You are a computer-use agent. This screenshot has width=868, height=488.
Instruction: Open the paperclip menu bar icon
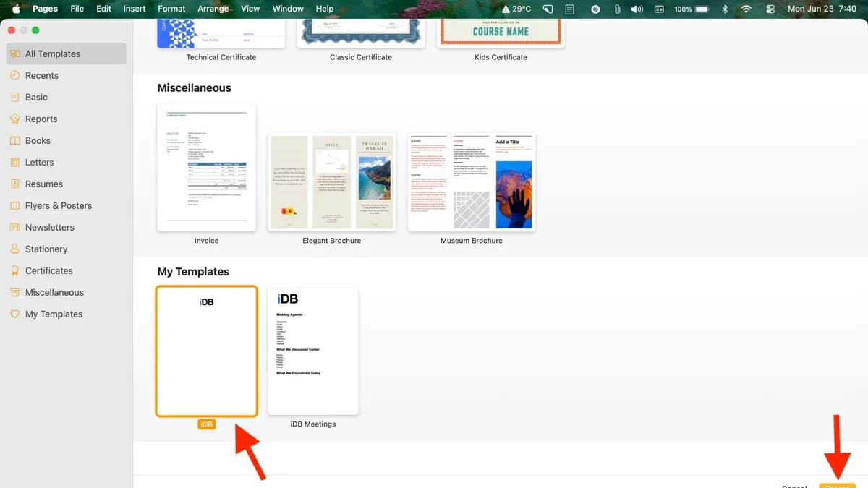tap(617, 9)
